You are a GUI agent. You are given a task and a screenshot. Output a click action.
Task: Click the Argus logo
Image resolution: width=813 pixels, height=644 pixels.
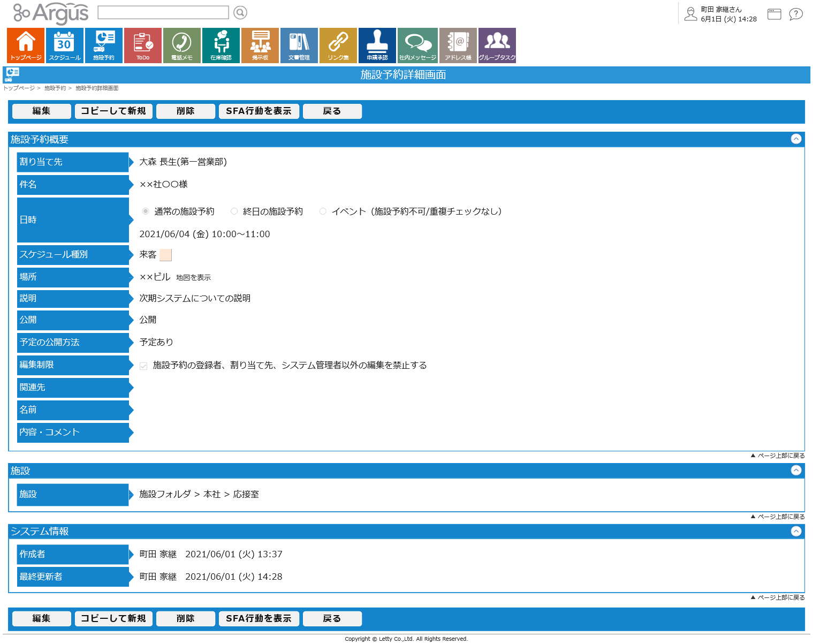click(x=51, y=13)
